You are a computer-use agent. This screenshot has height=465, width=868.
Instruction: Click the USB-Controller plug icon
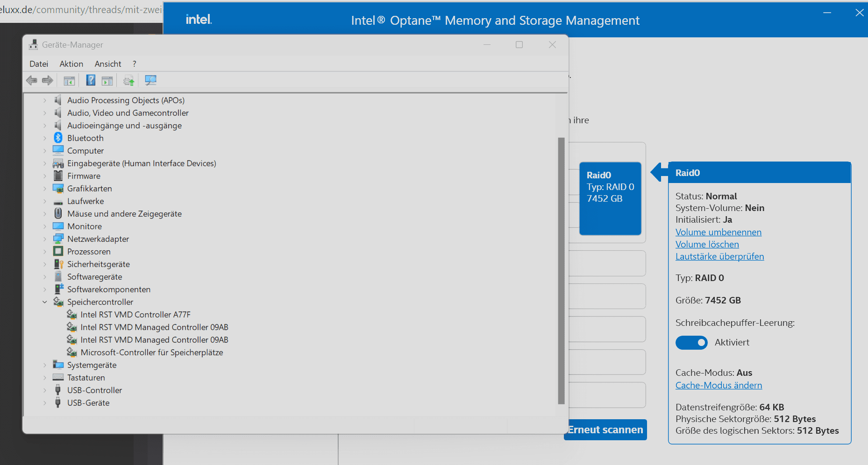pyautogui.click(x=58, y=390)
